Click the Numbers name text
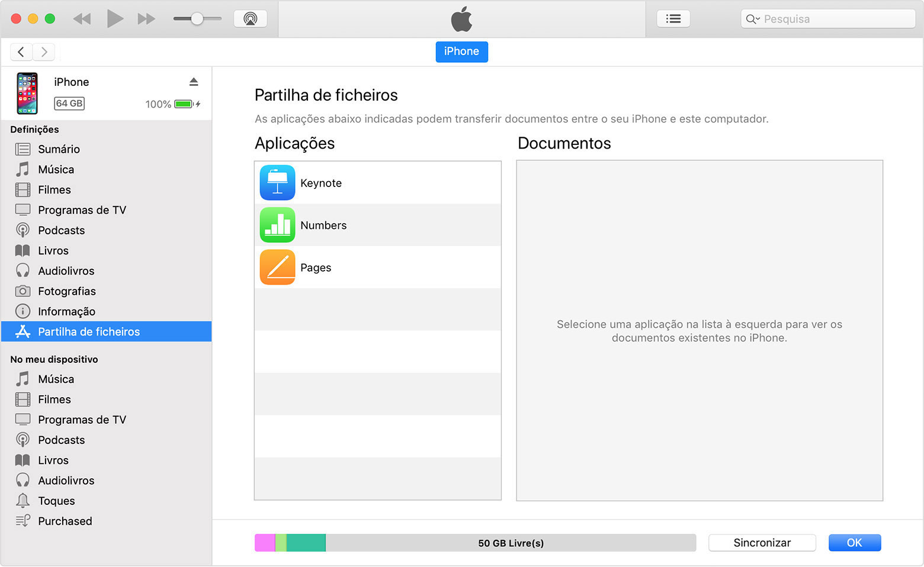The height and width of the screenshot is (567, 924). tap(323, 225)
